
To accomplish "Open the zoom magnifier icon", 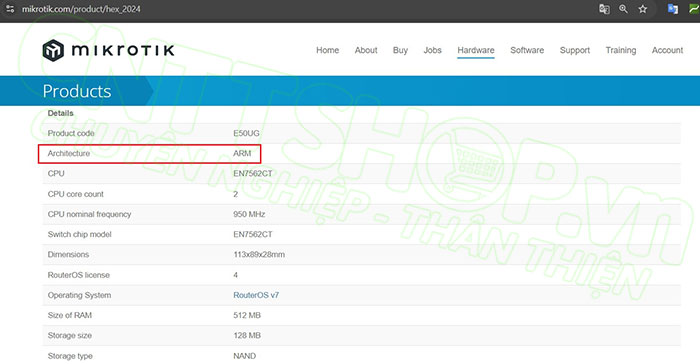I will (623, 9).
